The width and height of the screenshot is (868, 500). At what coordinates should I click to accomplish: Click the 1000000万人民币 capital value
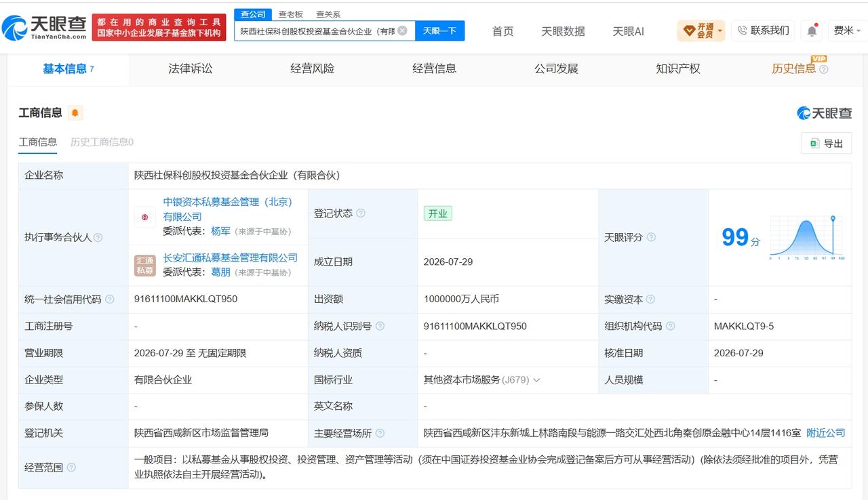pos(461,299)
